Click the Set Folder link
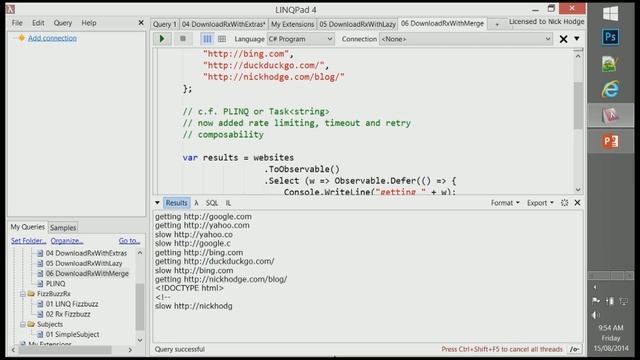 point(28,241)
